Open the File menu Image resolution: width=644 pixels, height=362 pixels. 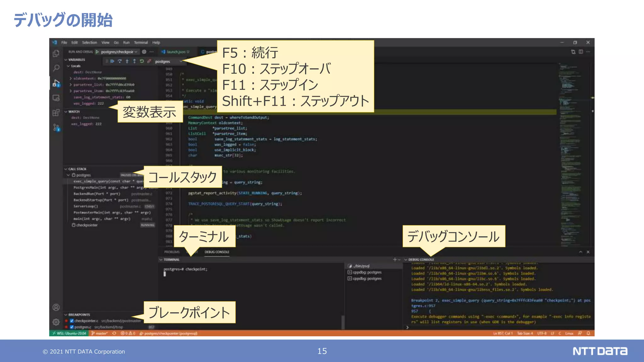(64, 42)
